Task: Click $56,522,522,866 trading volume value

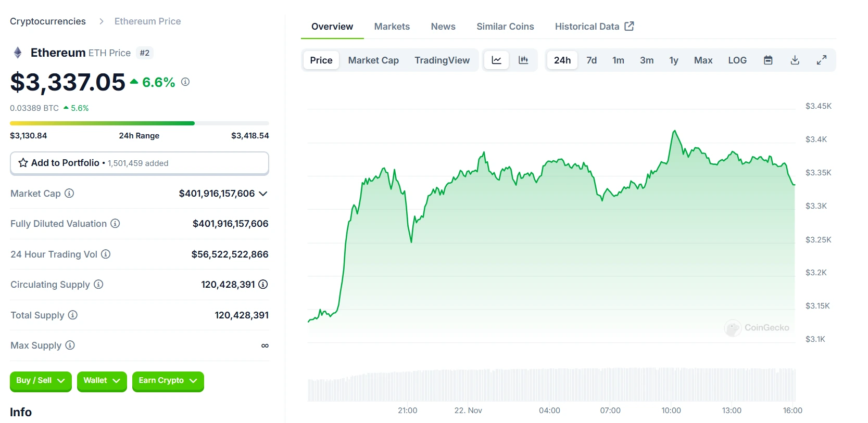Action: tap(230, 254)
